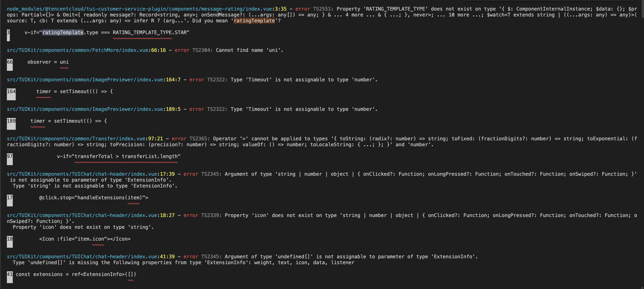
Task: Click the line number 41 marker
Action: pos(10,277)
